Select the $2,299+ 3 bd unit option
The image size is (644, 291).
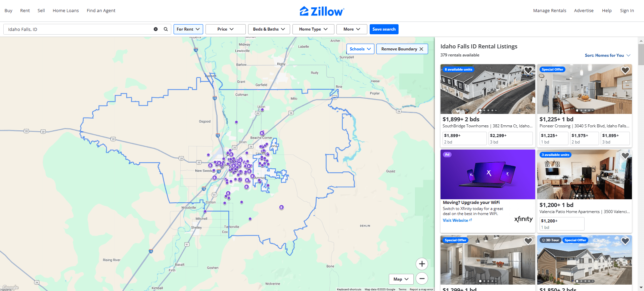(510, 138)
